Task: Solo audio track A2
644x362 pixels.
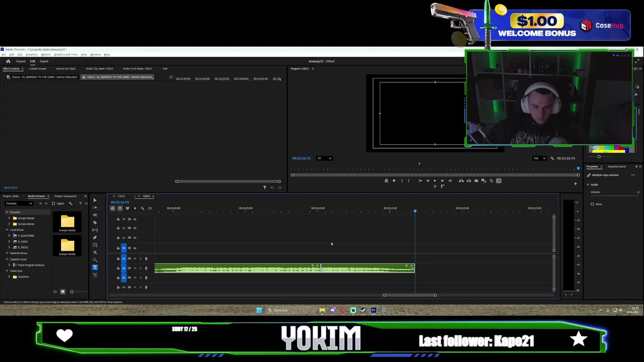Action: [x=140, y=268]
